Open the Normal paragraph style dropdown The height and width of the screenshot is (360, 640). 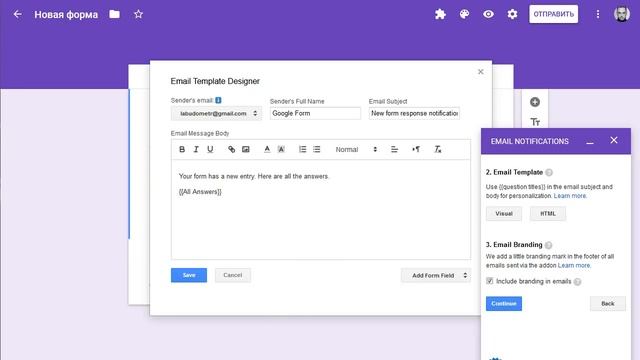(x=356, y=149)
